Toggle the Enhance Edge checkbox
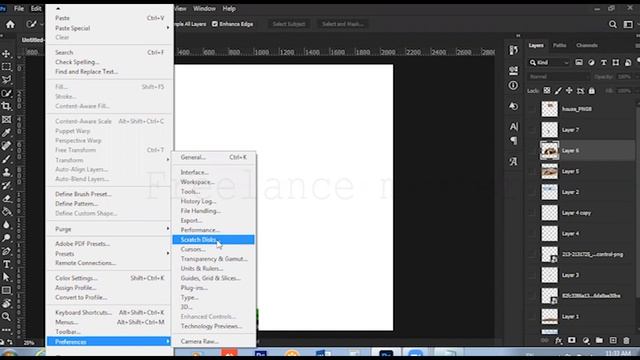The height and width of the screenshot is (360, 640). coord(215,24)
